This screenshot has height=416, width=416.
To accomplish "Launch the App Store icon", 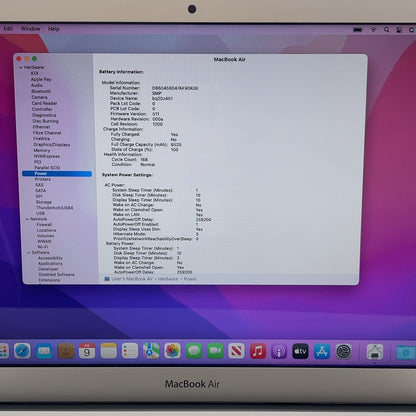I will pos(322,351).
